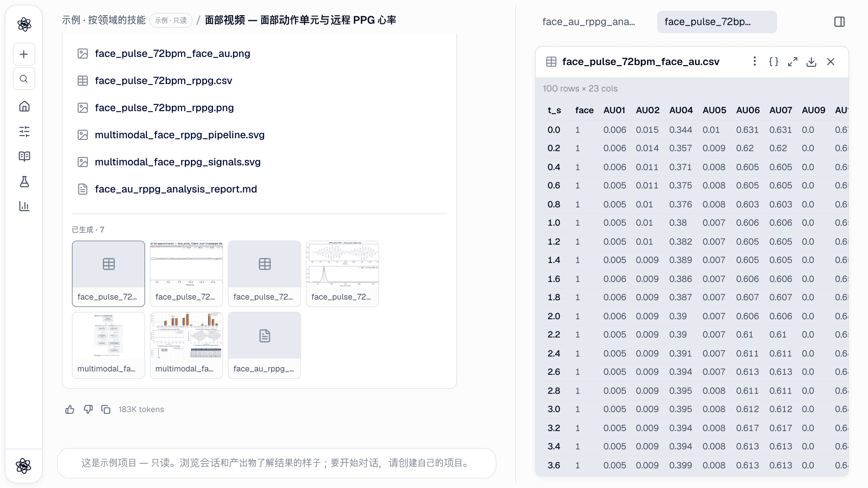Screen dimensions: 868x488
Task: Open multimodal_face_rppg_pipeline.svg file link
Action: [180, 135]
